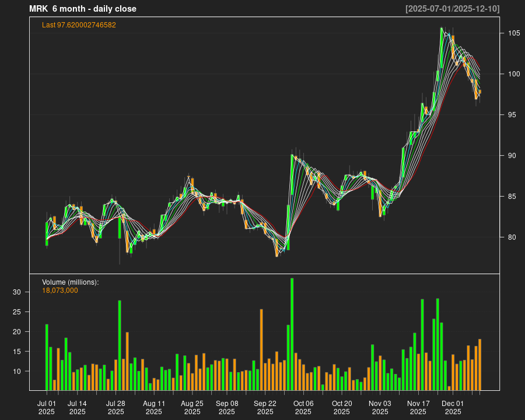The height and width of the screenshot is (420, 525).
Task: Select the Aug 25 2025 date marker
Action: pyautogui.click(x=192, y=407)
